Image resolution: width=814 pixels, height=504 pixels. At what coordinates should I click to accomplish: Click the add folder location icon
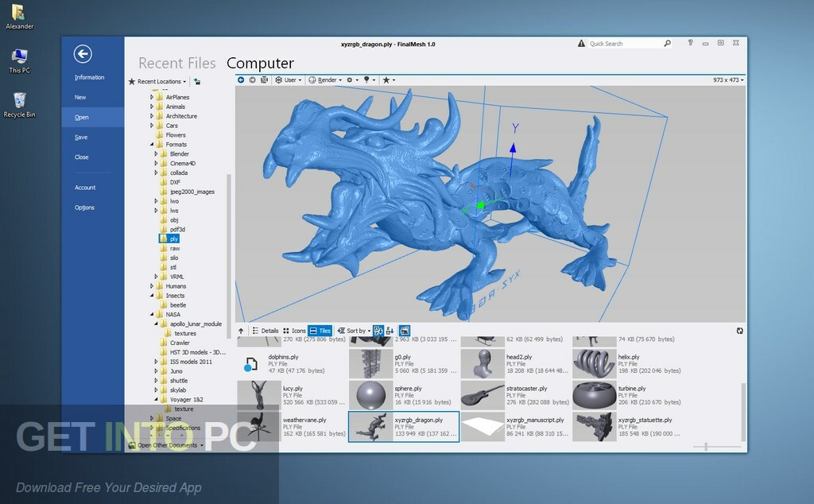pyautogui.click(x=197, y=82)
